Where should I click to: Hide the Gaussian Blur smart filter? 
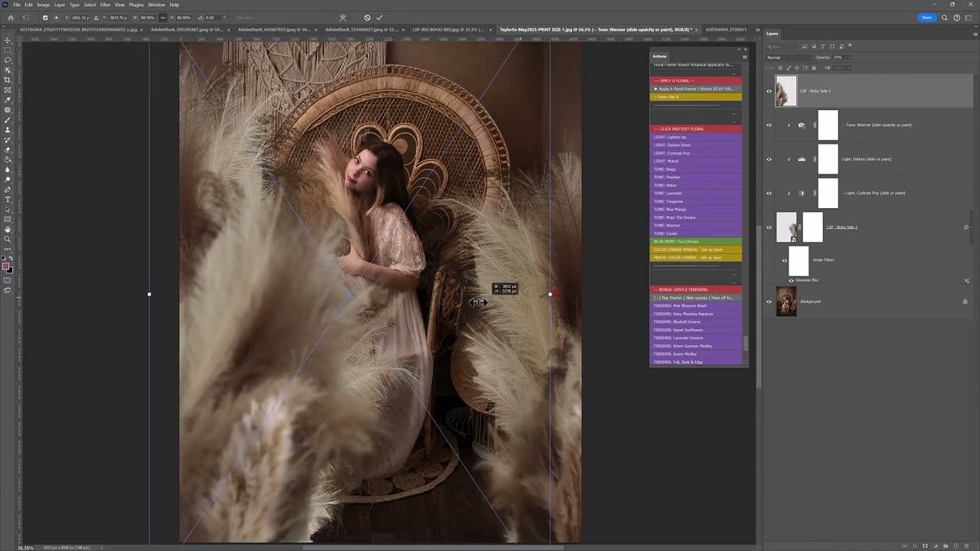[791, 281]
